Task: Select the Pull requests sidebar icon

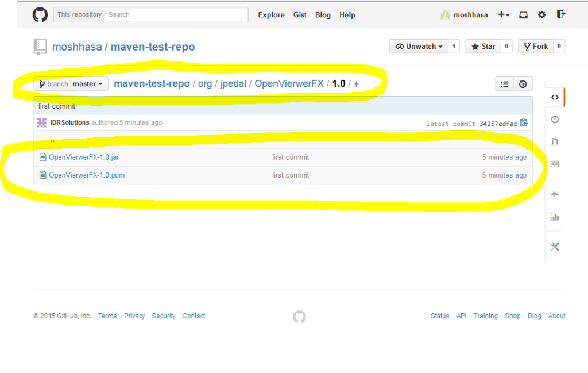Action: 555,141
